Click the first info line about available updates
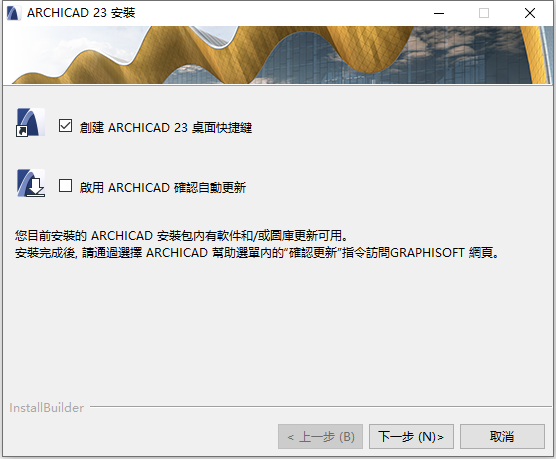 click(x=182, y=236)
